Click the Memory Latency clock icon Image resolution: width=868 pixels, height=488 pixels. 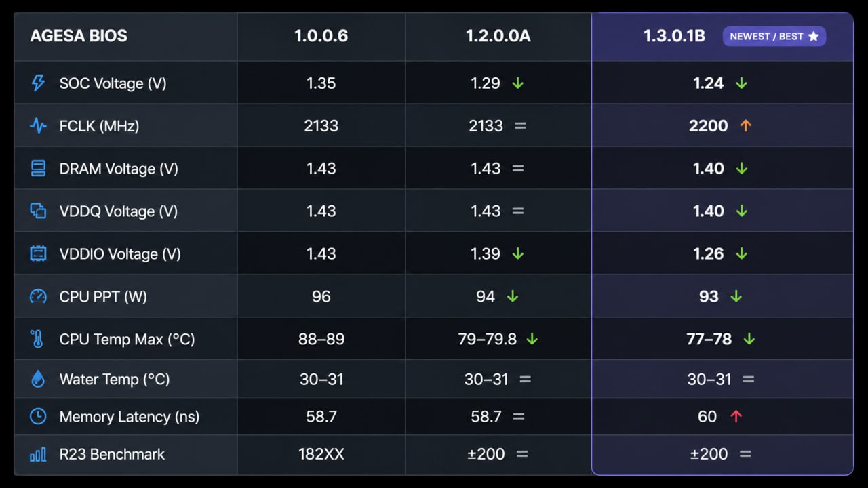pos(39,416)
